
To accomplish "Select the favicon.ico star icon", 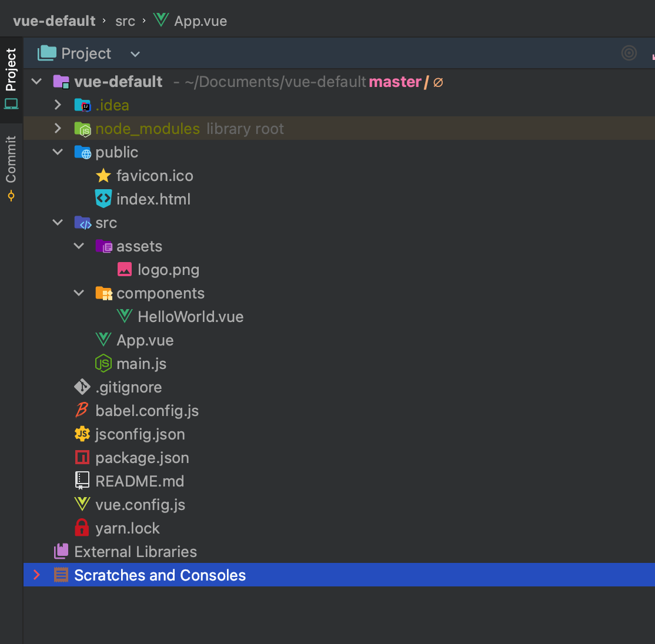I will pos(103,175).
